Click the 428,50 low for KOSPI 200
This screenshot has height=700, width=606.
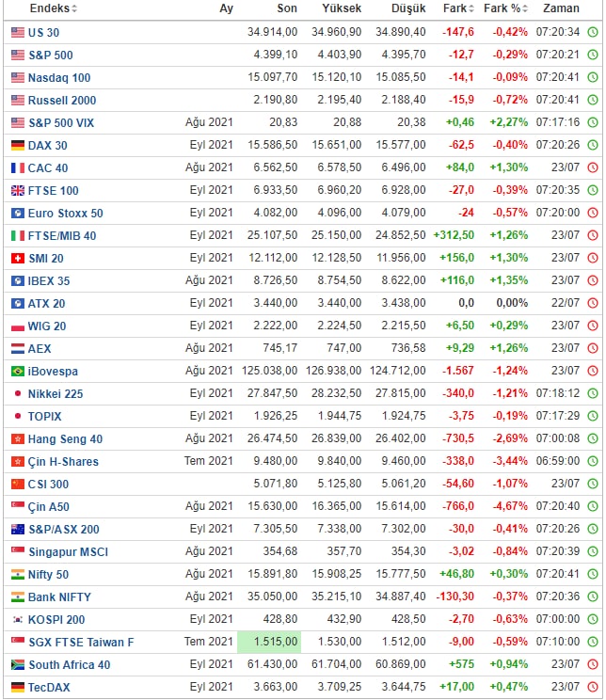coord(408,619)
